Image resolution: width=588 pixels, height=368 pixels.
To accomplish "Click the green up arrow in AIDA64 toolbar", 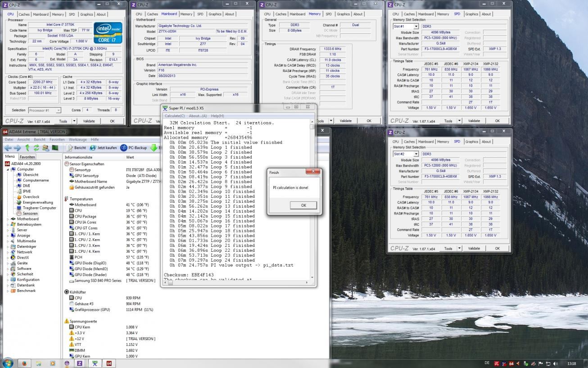I will pos(27,148).
